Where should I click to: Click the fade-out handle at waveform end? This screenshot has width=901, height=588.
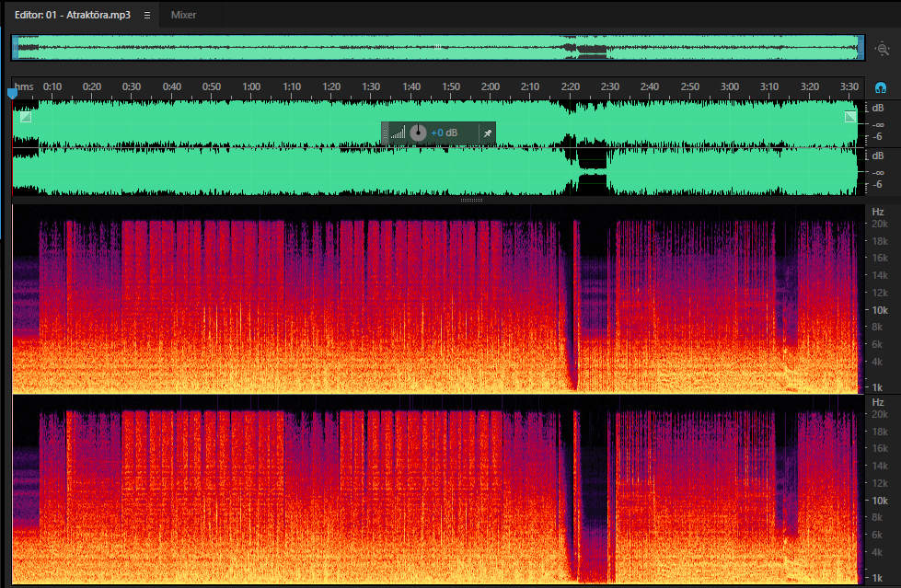850,117
